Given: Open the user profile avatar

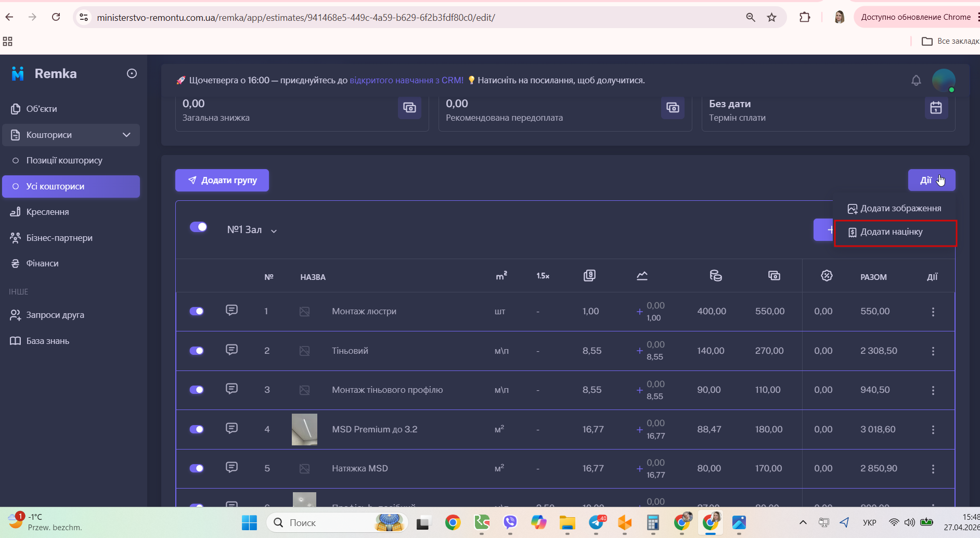Looking at the screenshot, I should (x=944, y=81).
